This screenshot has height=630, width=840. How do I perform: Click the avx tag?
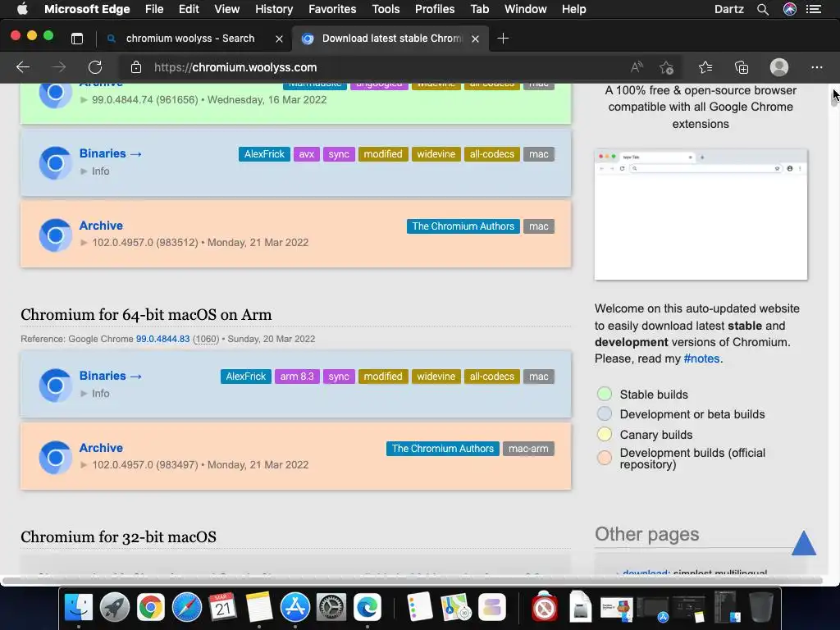[307, 154]
